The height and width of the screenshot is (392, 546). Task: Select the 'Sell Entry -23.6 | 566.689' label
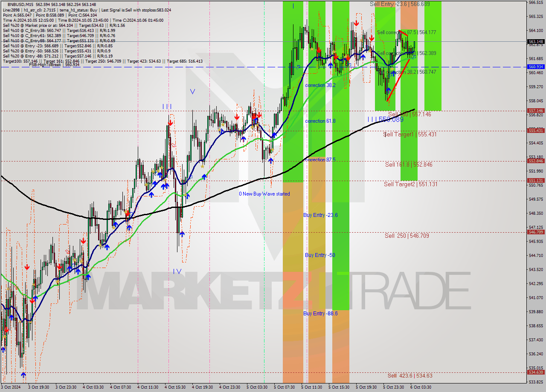pyautogui.click(x=400, y=4)
